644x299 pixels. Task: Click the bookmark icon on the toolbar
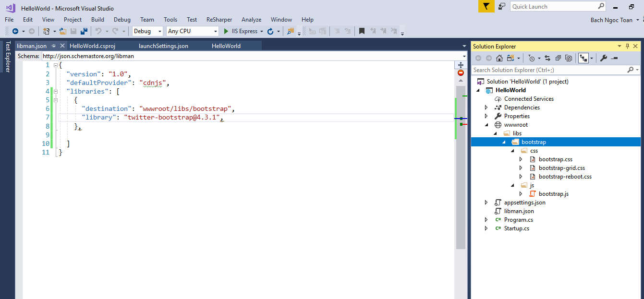coord(362,31)
